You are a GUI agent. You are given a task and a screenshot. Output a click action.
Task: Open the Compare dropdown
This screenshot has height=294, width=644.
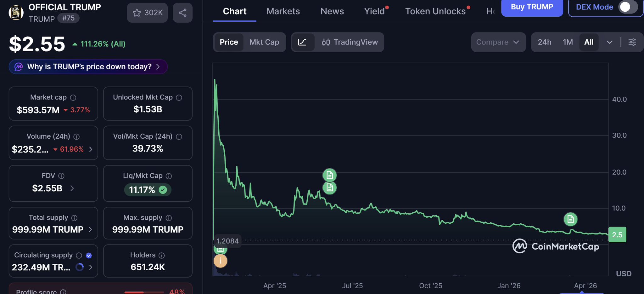(498, 42)
